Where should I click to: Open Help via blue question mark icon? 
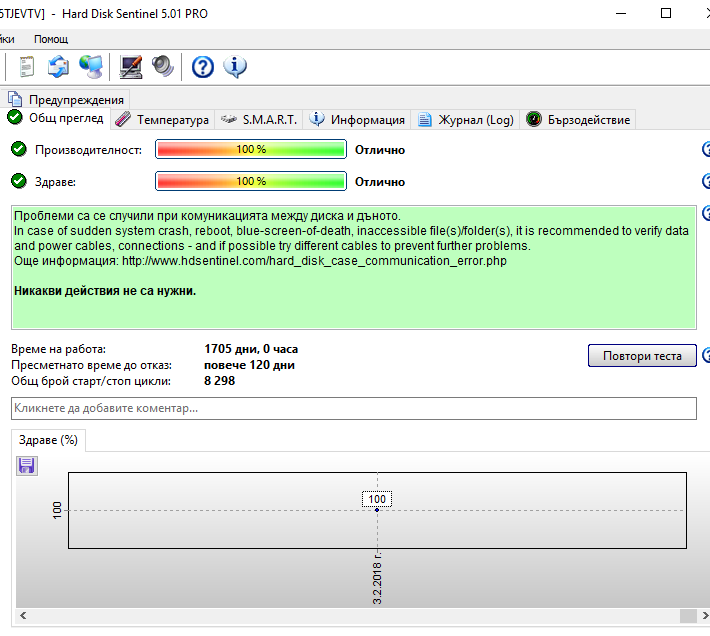(x=202, y=67)
